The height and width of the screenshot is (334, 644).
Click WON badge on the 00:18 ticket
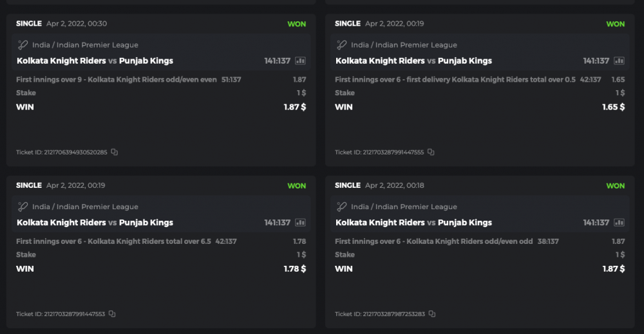tap(615, 185)
